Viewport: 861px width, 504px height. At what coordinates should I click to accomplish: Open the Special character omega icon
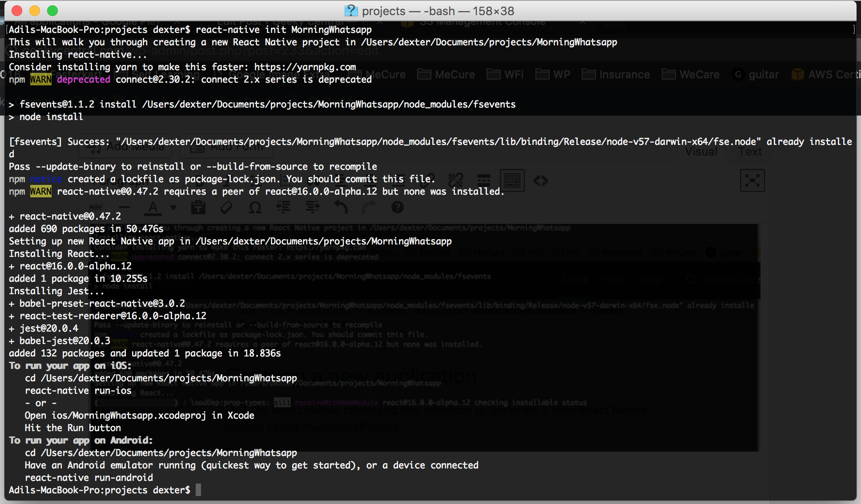tap(255, 207)
